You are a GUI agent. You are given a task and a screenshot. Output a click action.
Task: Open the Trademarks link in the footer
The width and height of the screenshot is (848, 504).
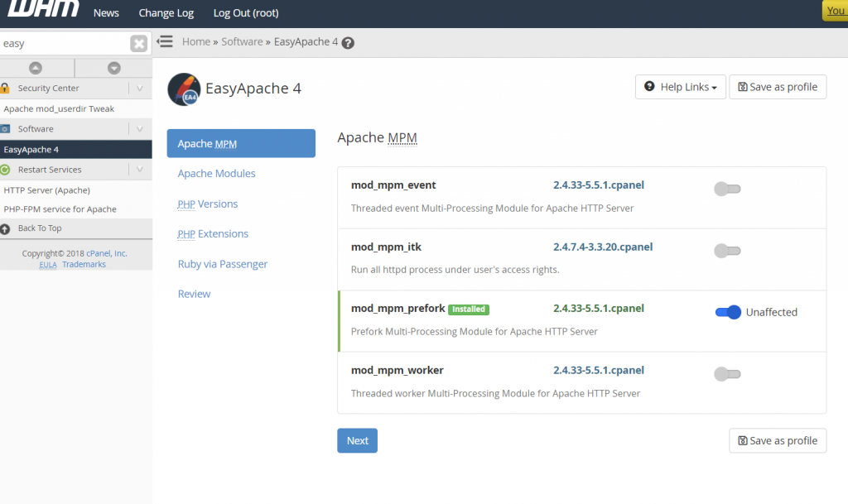[x=84, y=263]
